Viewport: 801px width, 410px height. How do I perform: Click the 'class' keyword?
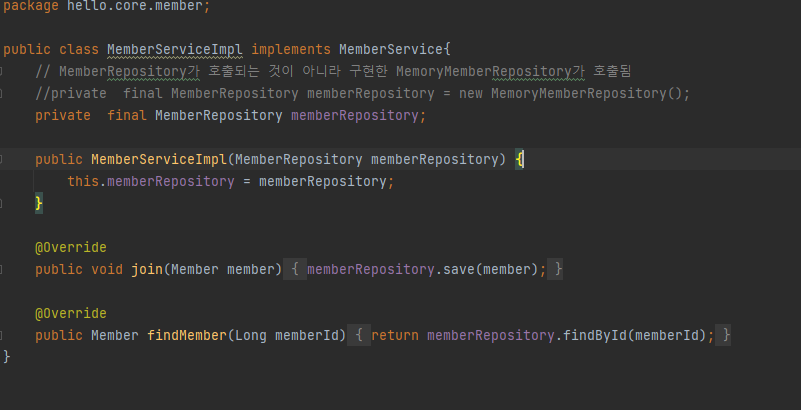pyautogui.click(x=79, y=50)
